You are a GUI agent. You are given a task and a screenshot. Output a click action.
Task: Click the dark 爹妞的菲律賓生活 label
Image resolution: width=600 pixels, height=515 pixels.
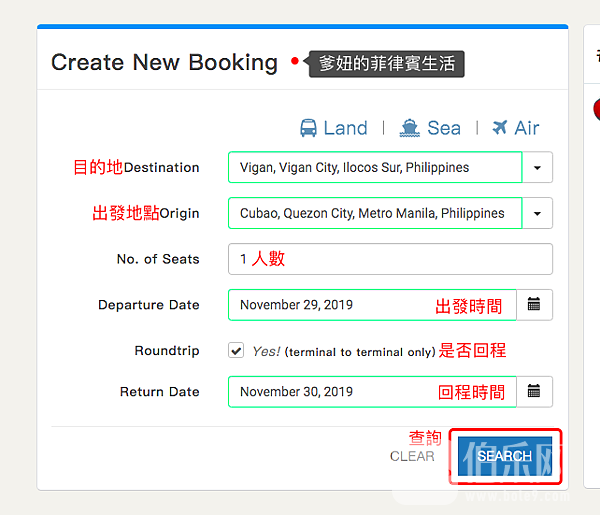coord(386,63)
